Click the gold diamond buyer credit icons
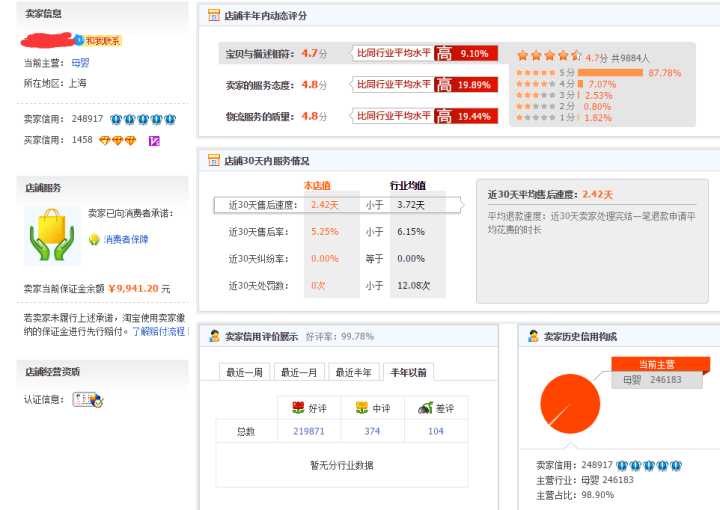Viewport: 720px width, 510px height. click(117, 140)
